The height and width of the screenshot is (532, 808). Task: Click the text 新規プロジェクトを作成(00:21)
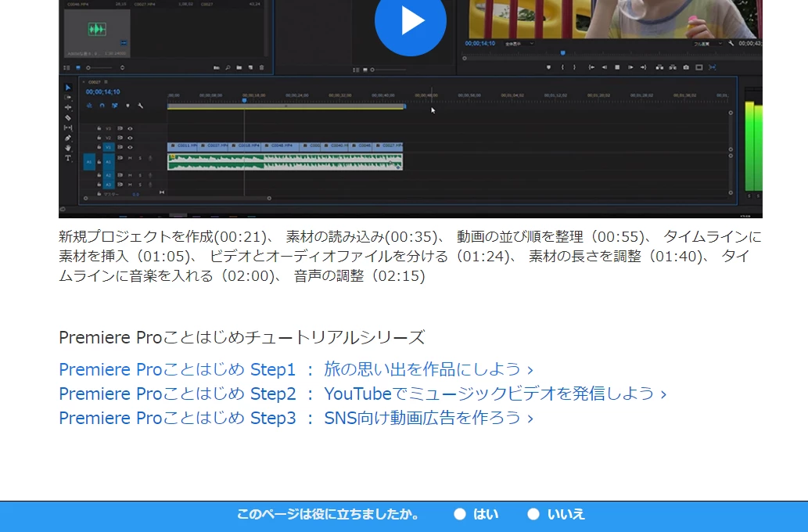(x=163, y=236)
